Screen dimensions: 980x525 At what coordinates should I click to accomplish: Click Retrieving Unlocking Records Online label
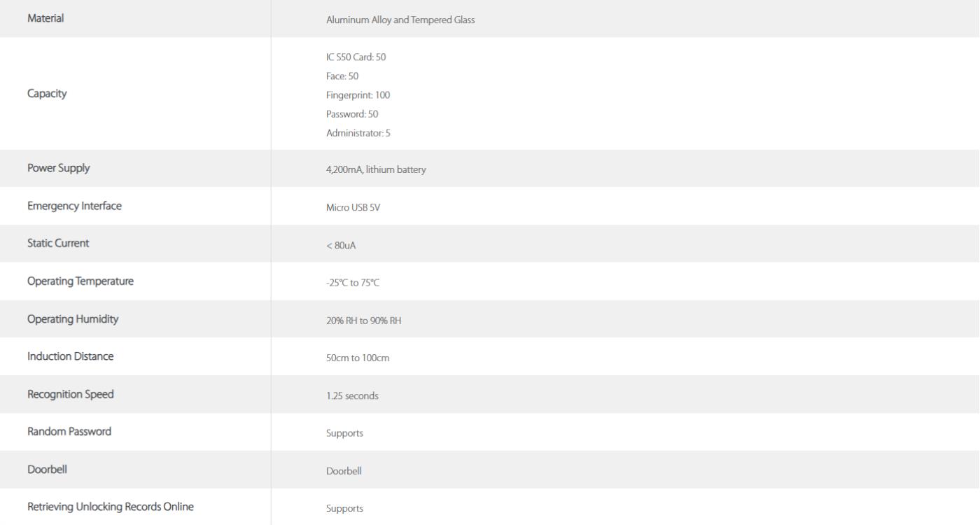(x=111, y=507)
